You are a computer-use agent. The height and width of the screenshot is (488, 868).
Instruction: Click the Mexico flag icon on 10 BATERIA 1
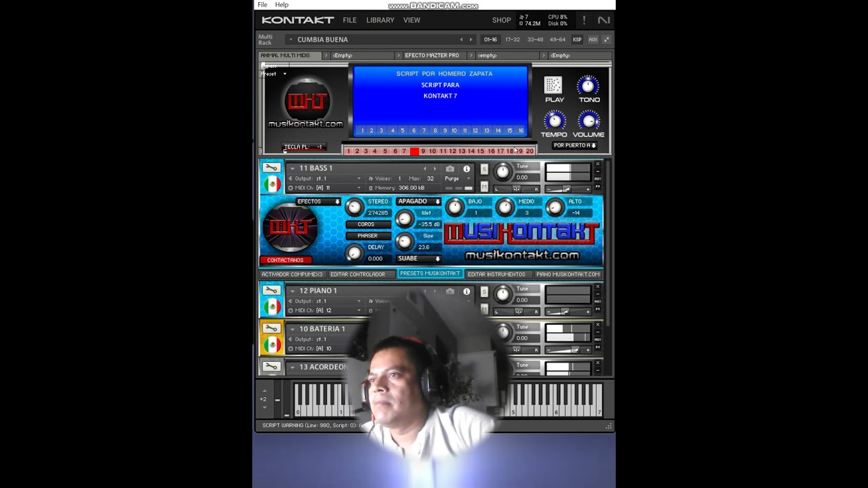pos(272,344)
